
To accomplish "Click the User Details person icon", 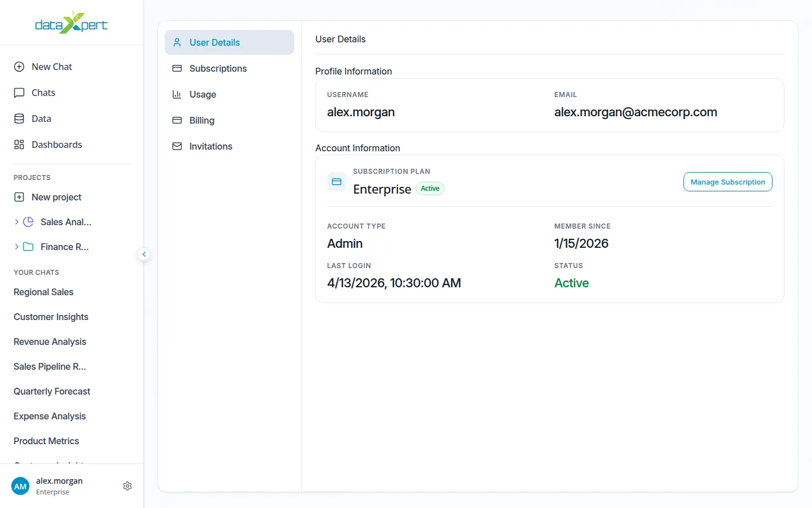I will point(177,42).
